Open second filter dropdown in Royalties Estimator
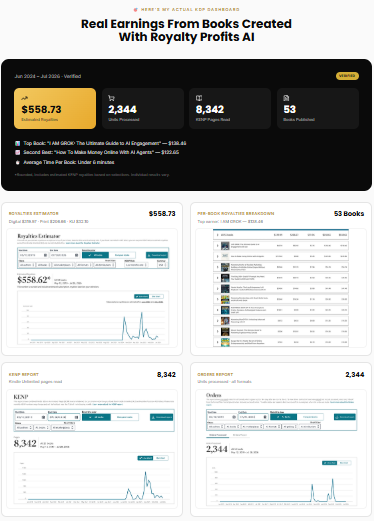 44,265
